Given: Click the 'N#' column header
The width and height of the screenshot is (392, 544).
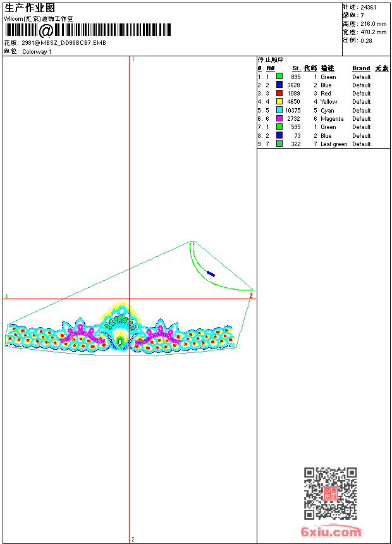Looking at the screenshot, I should coord(270,68).
